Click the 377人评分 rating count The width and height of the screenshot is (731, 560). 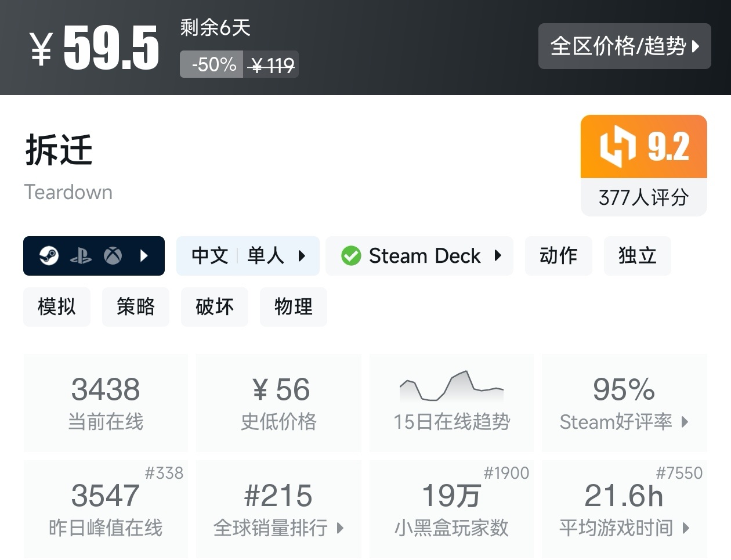643,197
